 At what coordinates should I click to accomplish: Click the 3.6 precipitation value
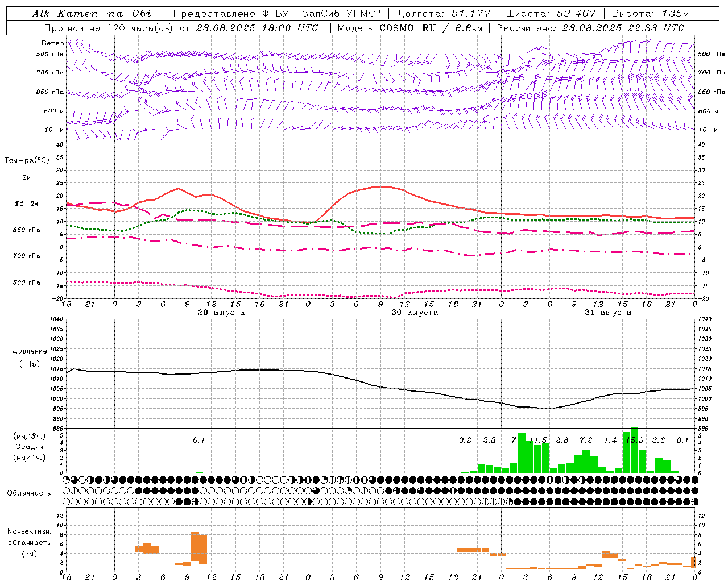(x=659, y=440)
